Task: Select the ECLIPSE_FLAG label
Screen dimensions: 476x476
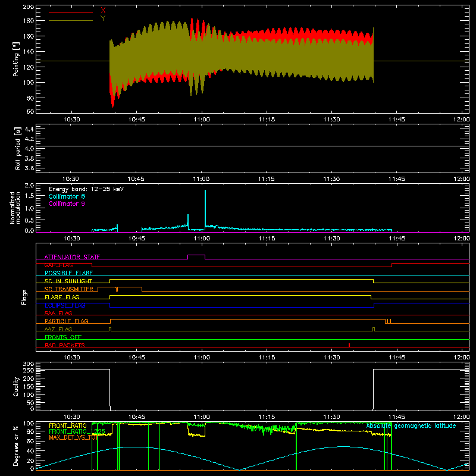Action: point(65,305)
